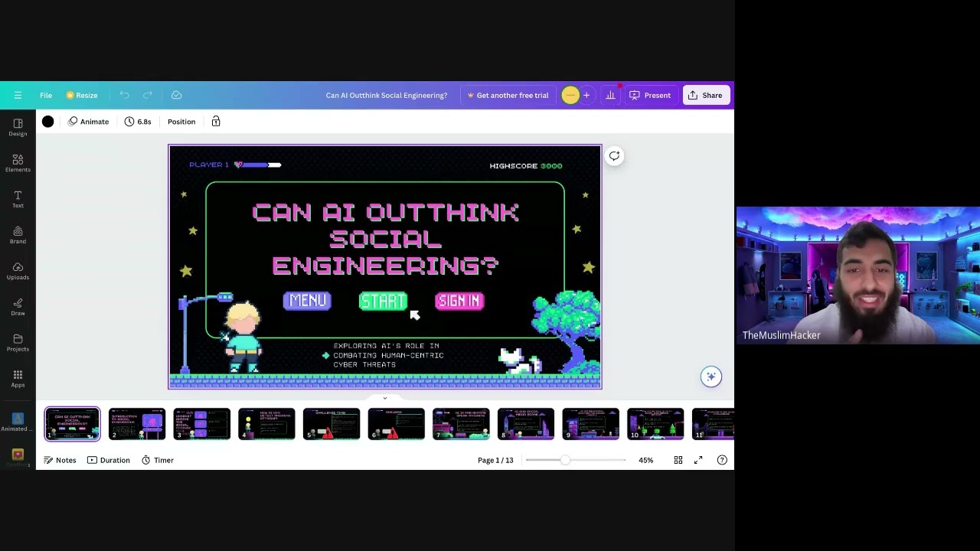Redo the last action
Screen dimensions: 980x551
(x=148, y=96)
